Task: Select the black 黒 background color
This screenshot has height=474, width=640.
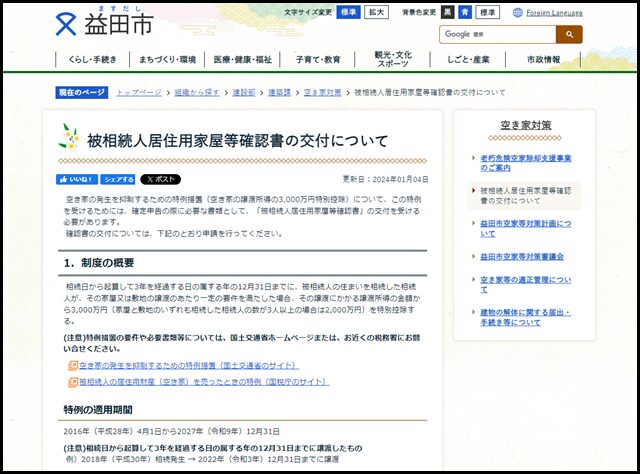Action: point(448,12)
